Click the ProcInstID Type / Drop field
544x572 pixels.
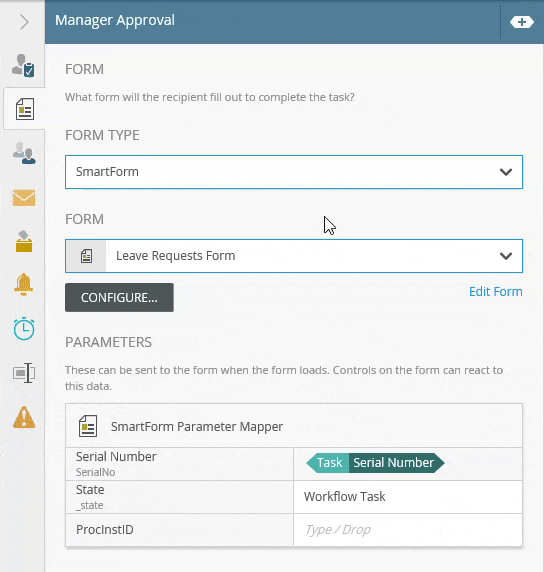pos(408,530)
